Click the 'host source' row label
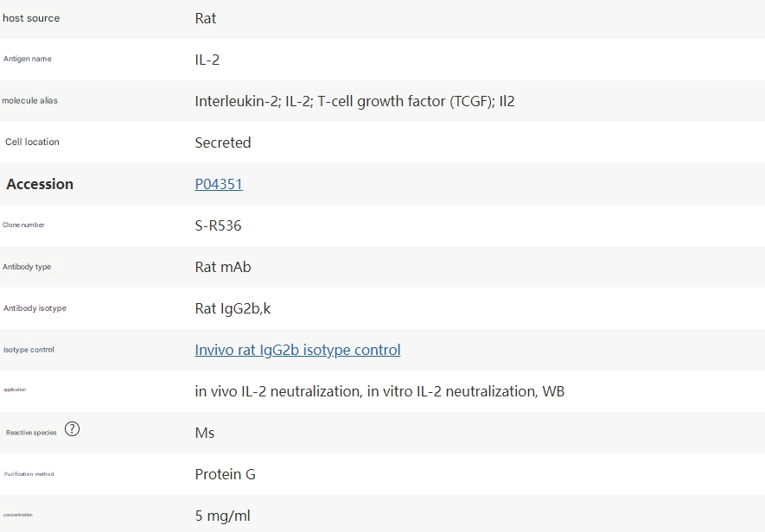The width and height of the screenshot is (765, 532). click(x=31, y=18)
